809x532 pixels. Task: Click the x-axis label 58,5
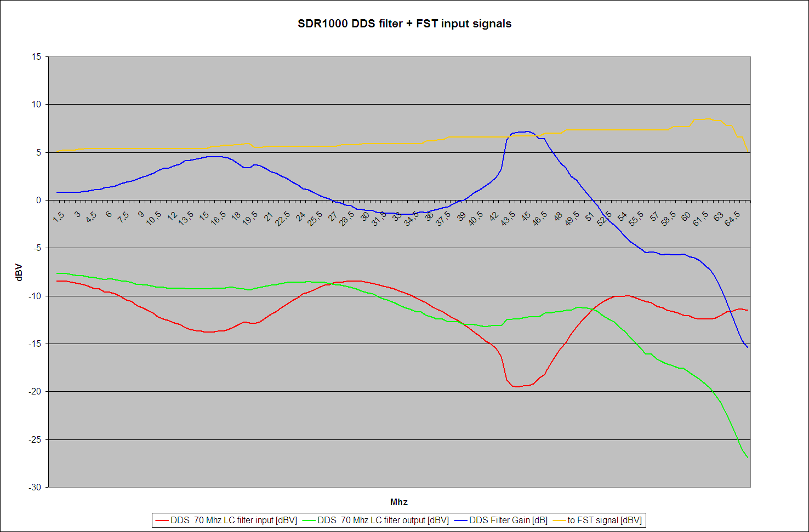tap(668, 218)
